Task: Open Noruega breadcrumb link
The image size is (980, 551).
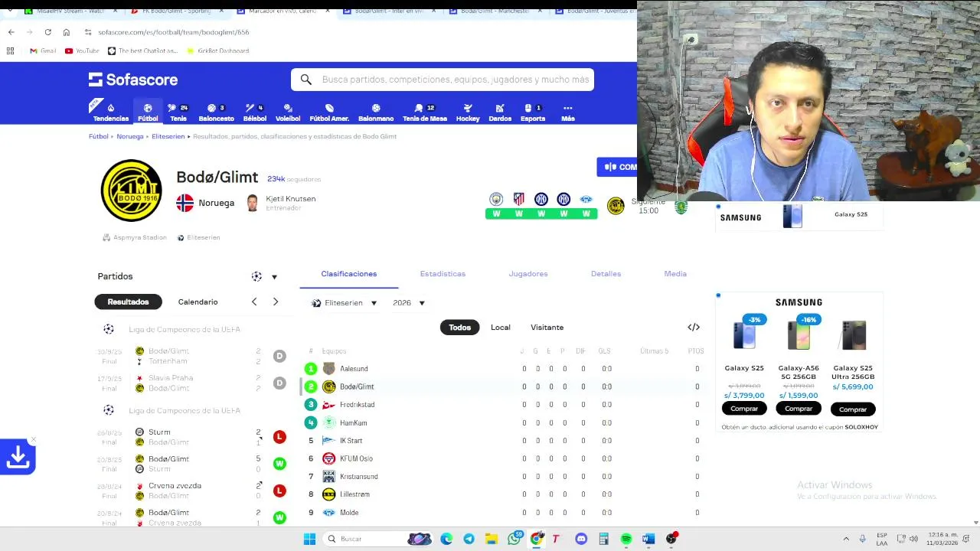Action: pos(130,136)
